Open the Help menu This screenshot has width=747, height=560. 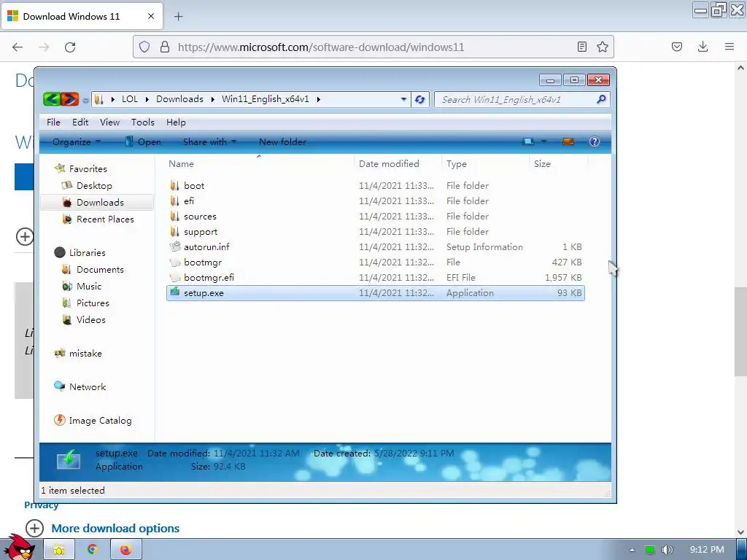tap(176, 122)
